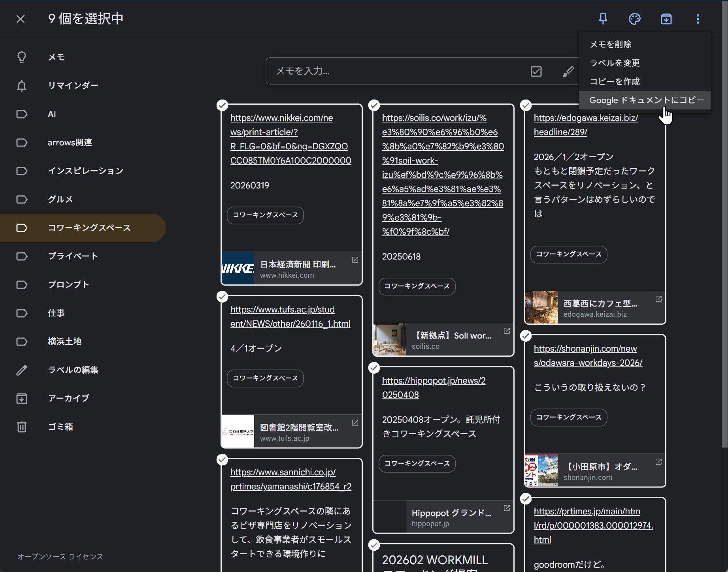
Task: Deselect the nikkei.com note checkmark
Action: click(x=223, y=105)
